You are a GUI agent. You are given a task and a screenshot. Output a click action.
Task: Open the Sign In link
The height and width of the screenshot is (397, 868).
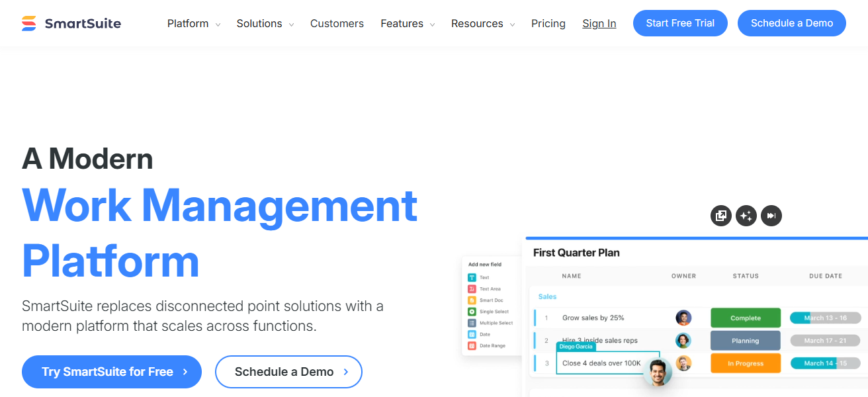tap(599, 23)
